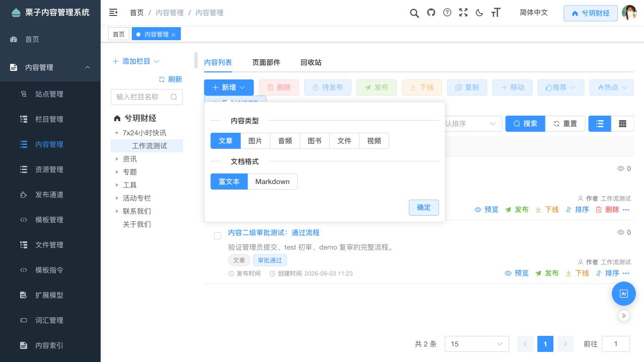Select 工作流测试 tree item

(149, 146)
